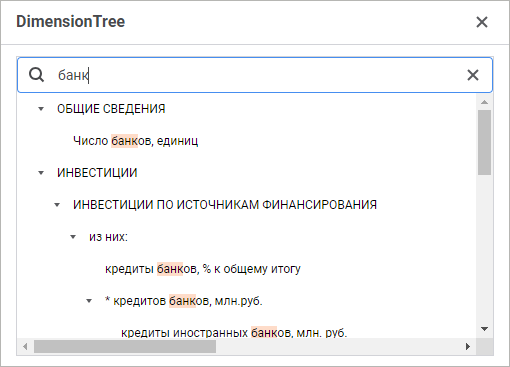Collapse the ОБЩИЕ СВЕДЕНИЯ node
This screenshot has width=510, height=367.
(x=41, y=109)
